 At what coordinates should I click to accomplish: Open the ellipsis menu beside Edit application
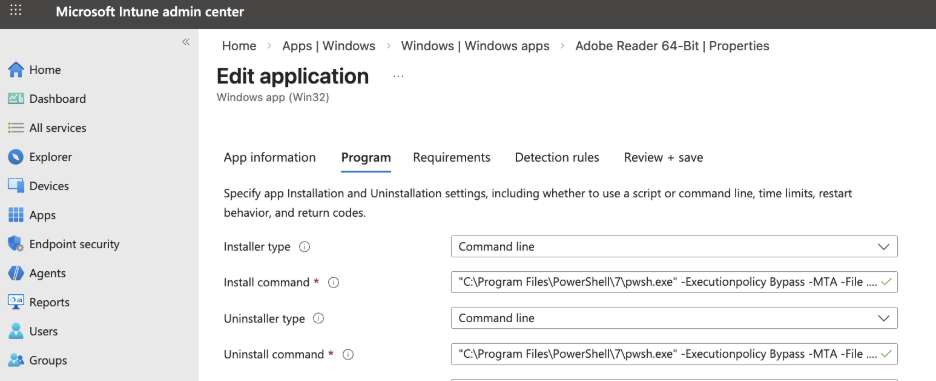tap(398, 76)
